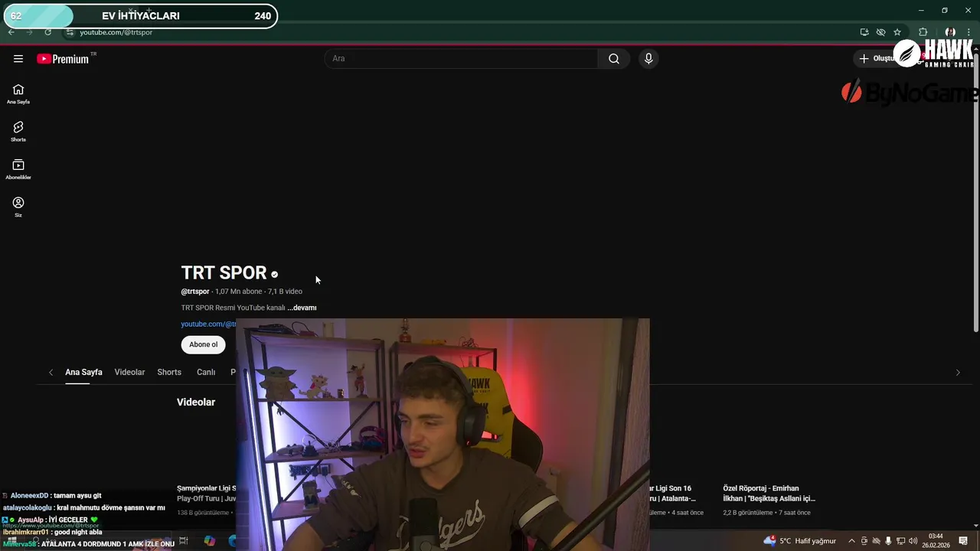Open the Şampiyonlar Ligi Play-Off Turu video
Screen dimensions: 980x551
click(207, 493)
